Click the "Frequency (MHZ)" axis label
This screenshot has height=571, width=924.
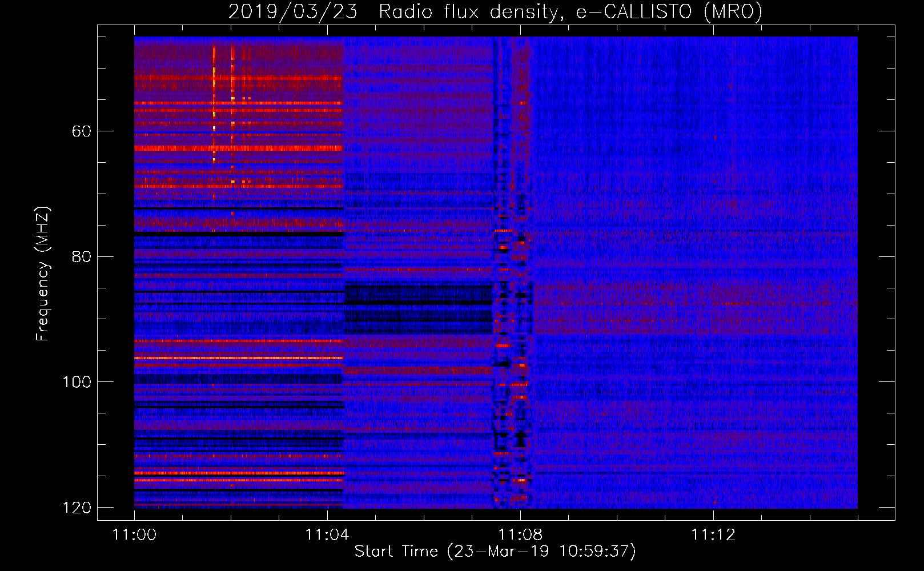43,274
